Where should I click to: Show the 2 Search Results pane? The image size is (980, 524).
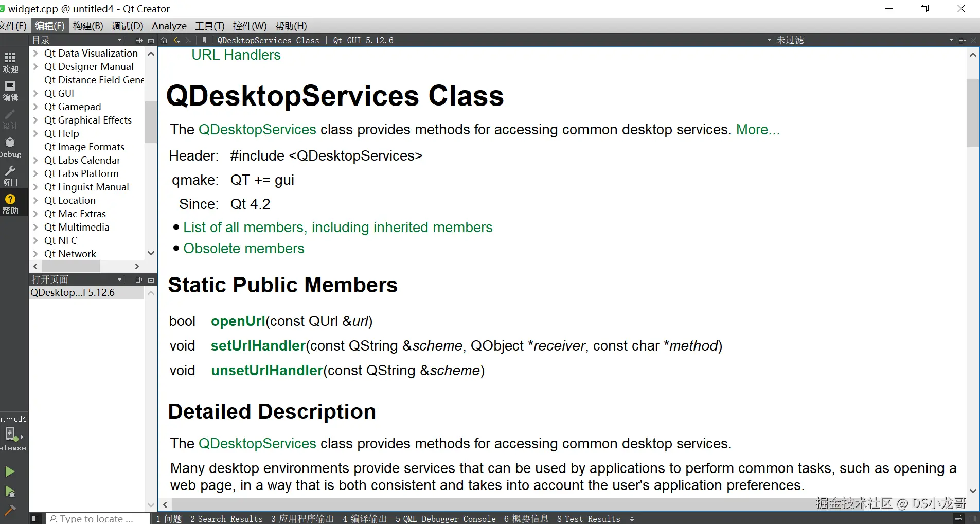point(226,518)
